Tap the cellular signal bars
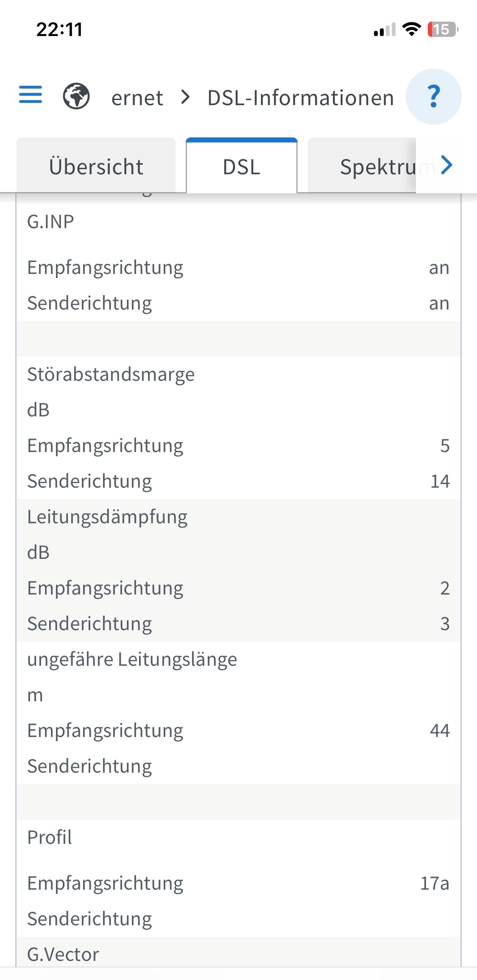This screenshot has width=477, height=980. (x=385, y=30)
